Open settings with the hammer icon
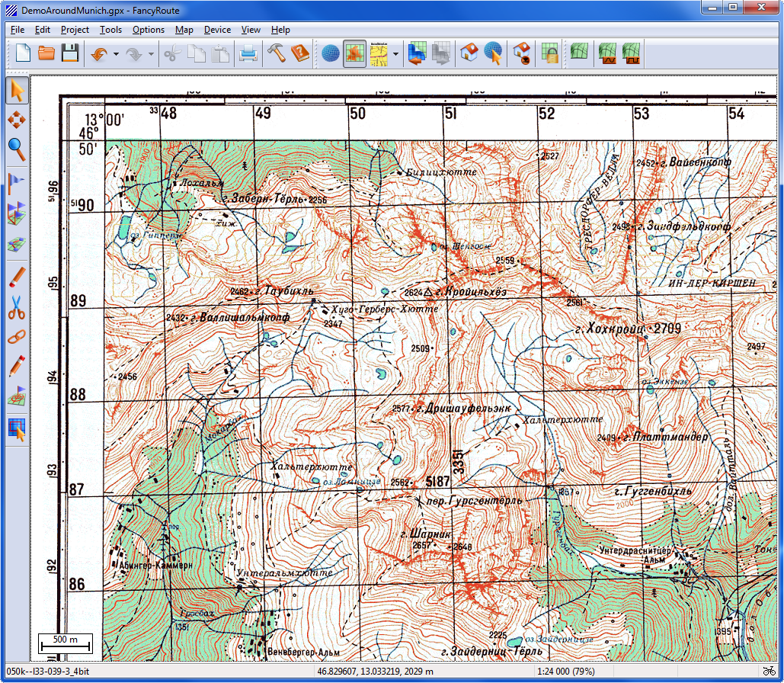The image size is (784, 683). [x=276, y=53]
